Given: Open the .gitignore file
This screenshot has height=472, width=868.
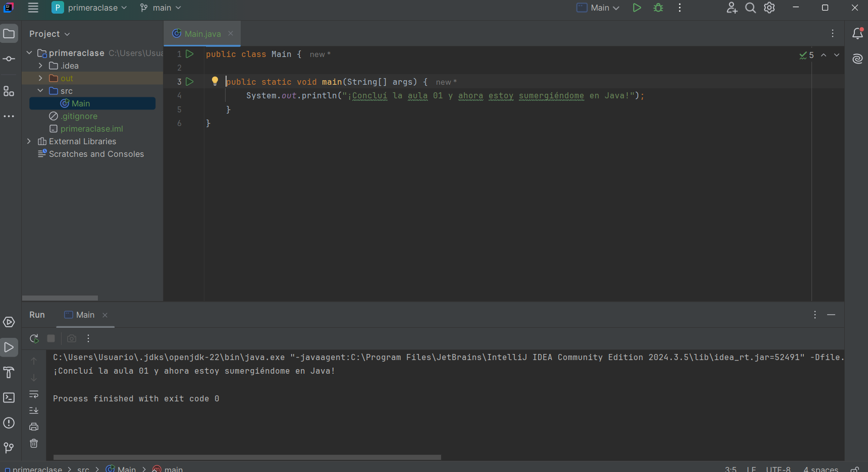Looking at the screenshot, I should (79, 116).
